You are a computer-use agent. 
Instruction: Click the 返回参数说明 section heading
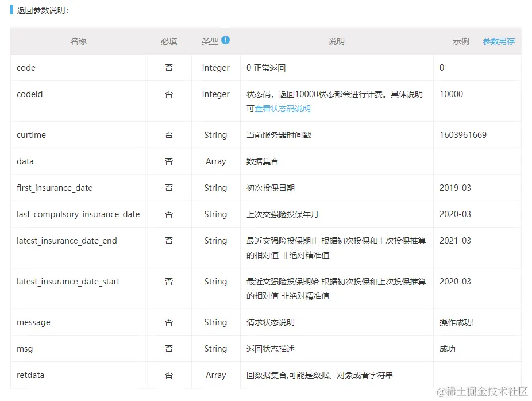coord(43,10)
